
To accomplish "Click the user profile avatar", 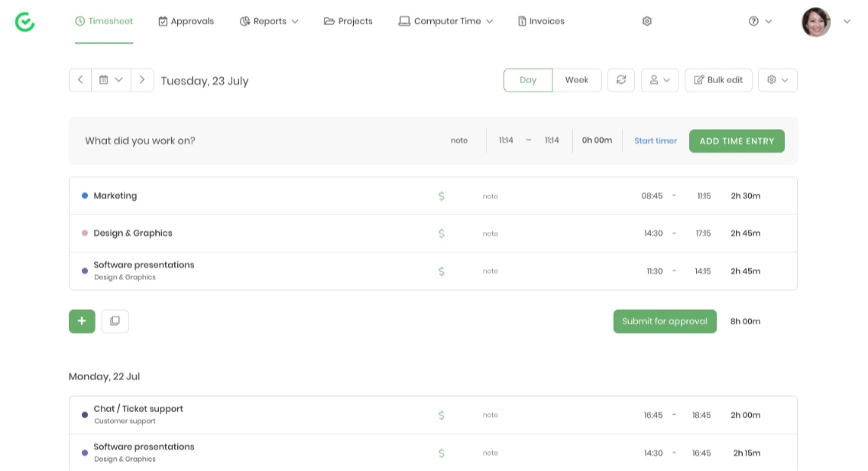I will 816,22.
